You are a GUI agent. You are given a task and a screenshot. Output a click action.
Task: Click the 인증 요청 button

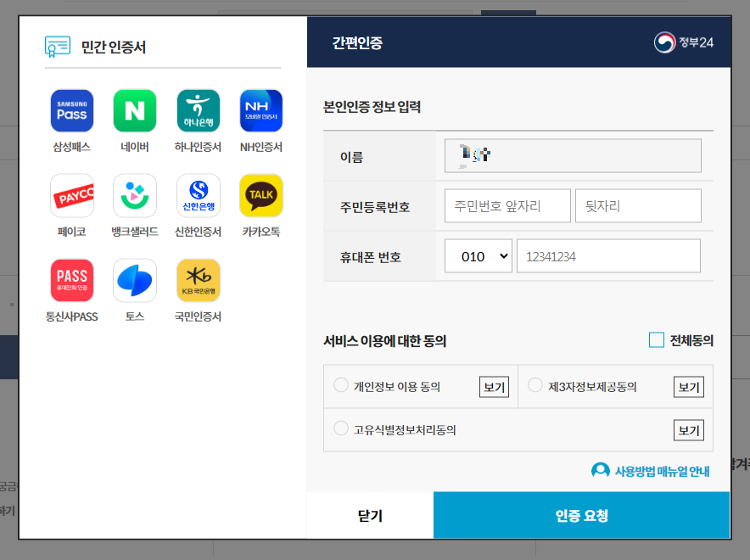(x=582, y=516)
